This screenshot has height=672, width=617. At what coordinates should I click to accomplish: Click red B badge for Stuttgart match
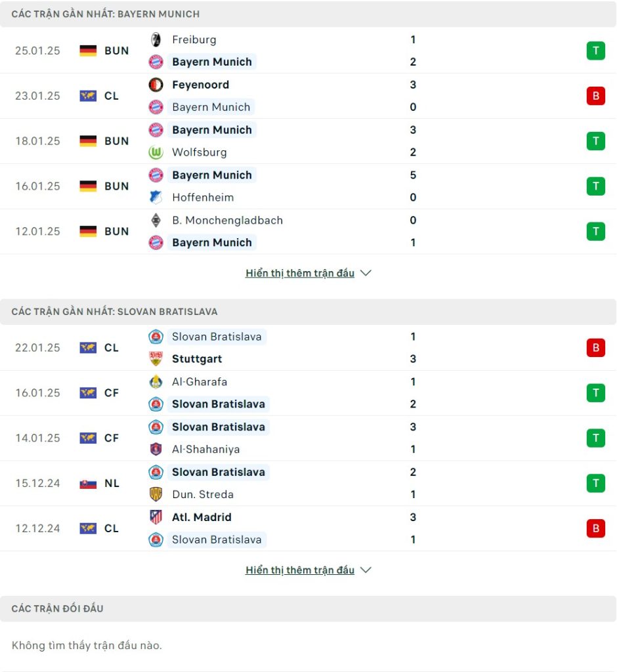[x=595, y=348]
